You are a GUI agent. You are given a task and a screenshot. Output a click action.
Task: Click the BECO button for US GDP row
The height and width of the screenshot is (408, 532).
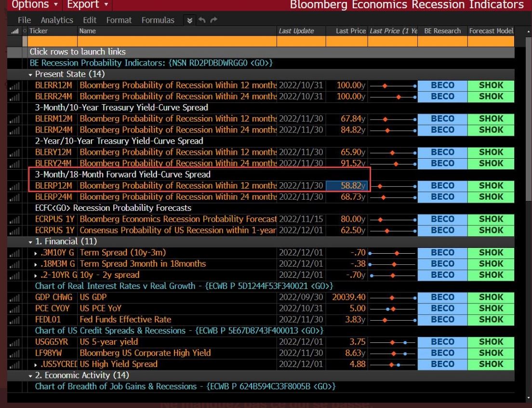click(442, 298)
